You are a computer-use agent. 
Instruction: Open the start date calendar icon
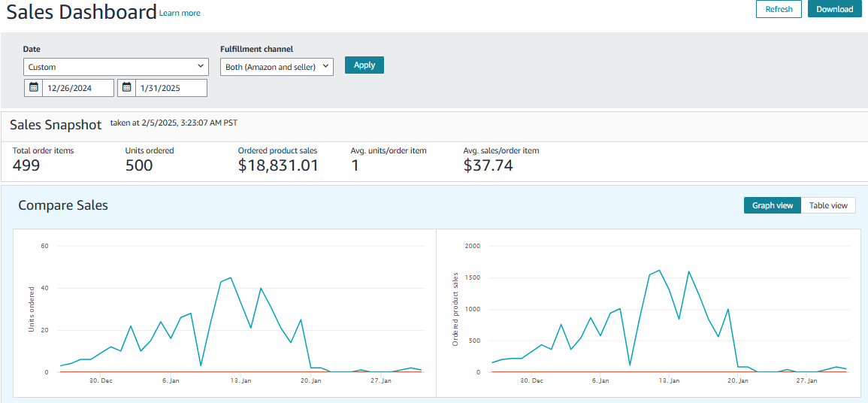pos(34,87)
